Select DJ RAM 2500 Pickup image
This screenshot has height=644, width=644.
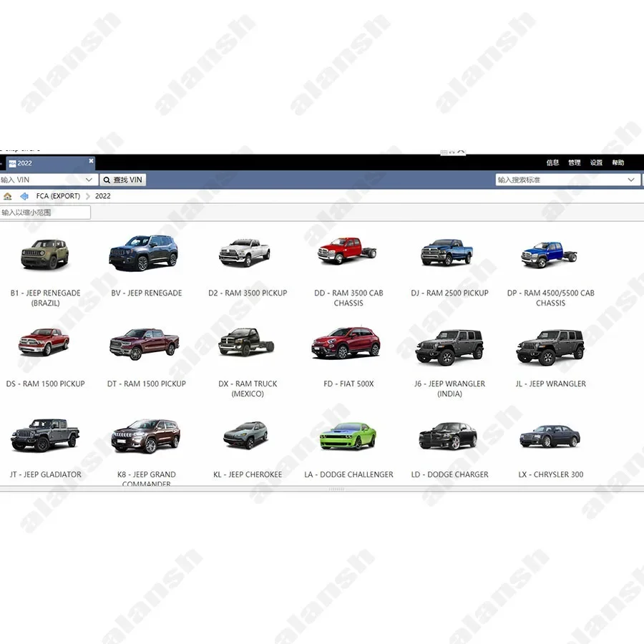tap(447, 252)
